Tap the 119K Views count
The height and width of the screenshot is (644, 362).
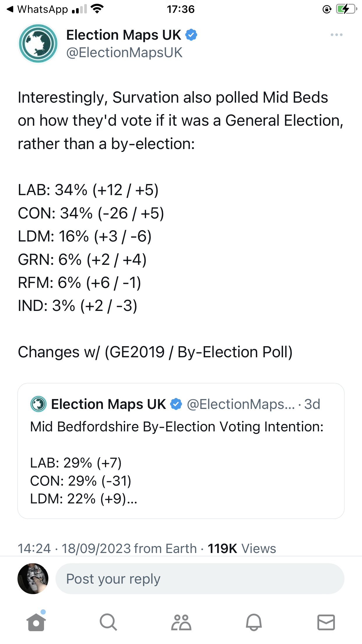click(x=242, y=549)
